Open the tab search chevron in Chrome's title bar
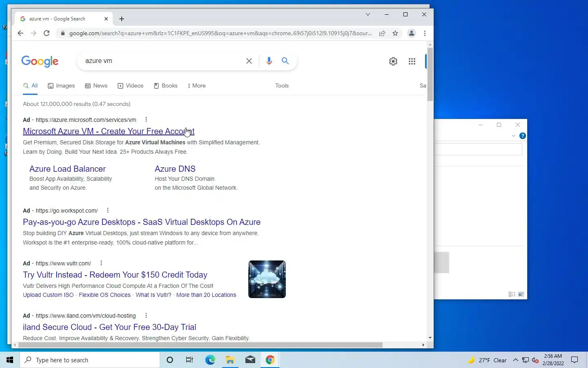 (368, 14)
